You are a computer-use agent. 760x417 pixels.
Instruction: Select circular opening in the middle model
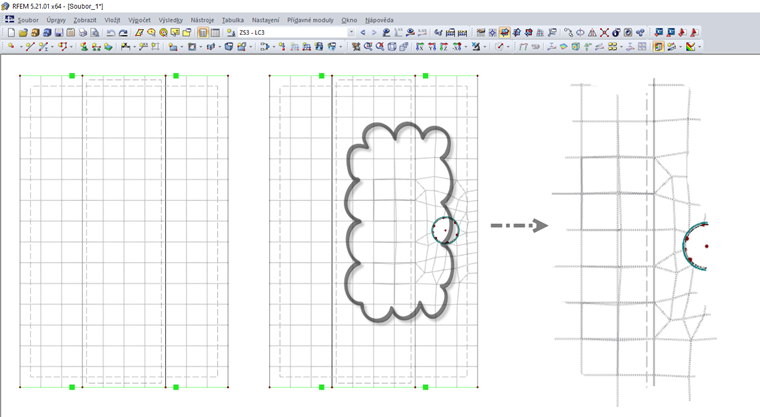point(445,230)
